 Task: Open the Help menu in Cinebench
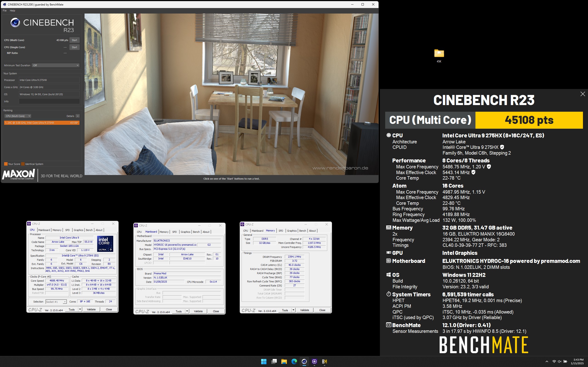point(12,11)
